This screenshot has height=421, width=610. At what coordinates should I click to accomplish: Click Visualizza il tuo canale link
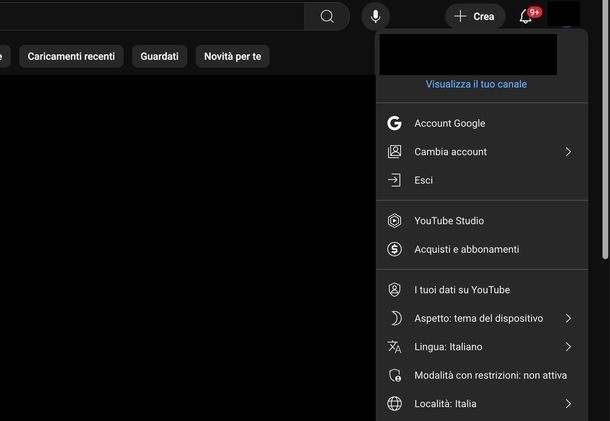tap(476, 84)
